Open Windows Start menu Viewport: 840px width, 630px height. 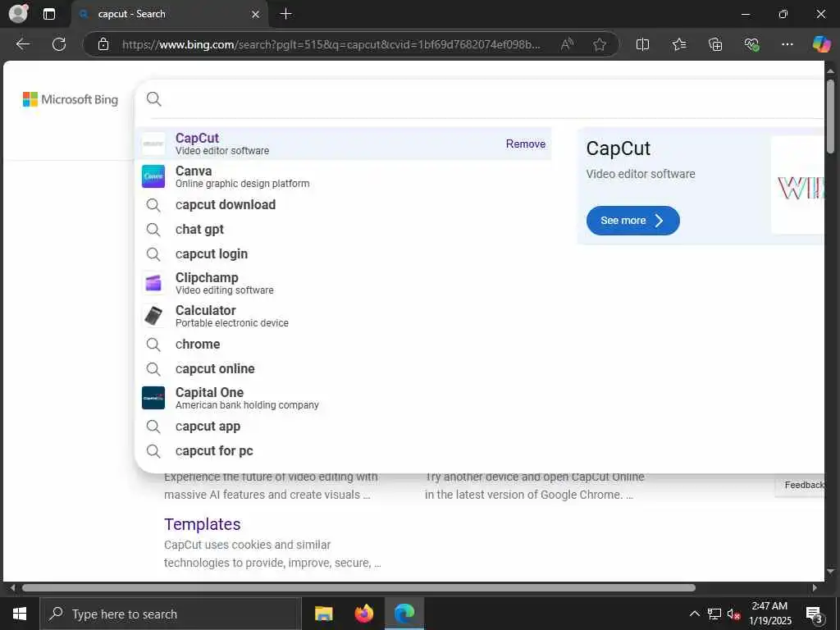(x=20, y=614)
